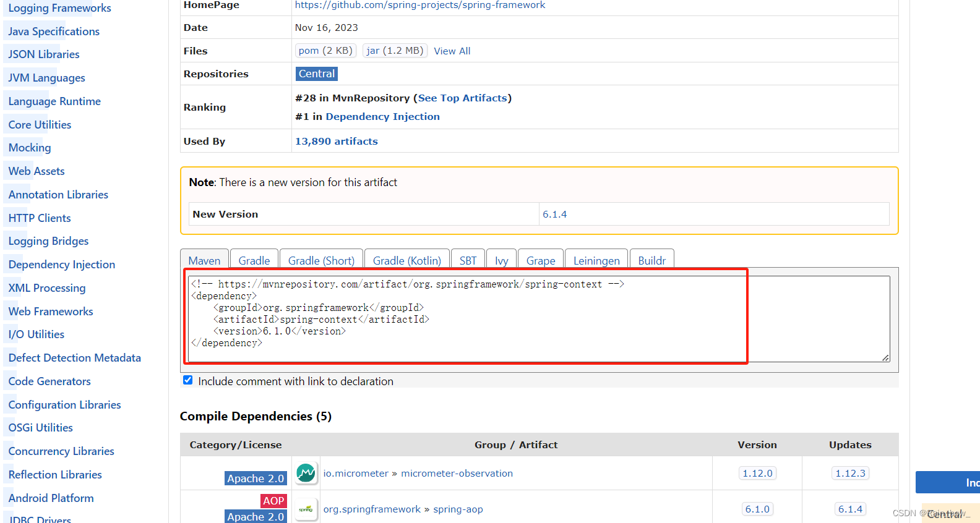Open the io.micrometer group link
This screenshot has height=523, width=980.
click(x=356, y=474)
